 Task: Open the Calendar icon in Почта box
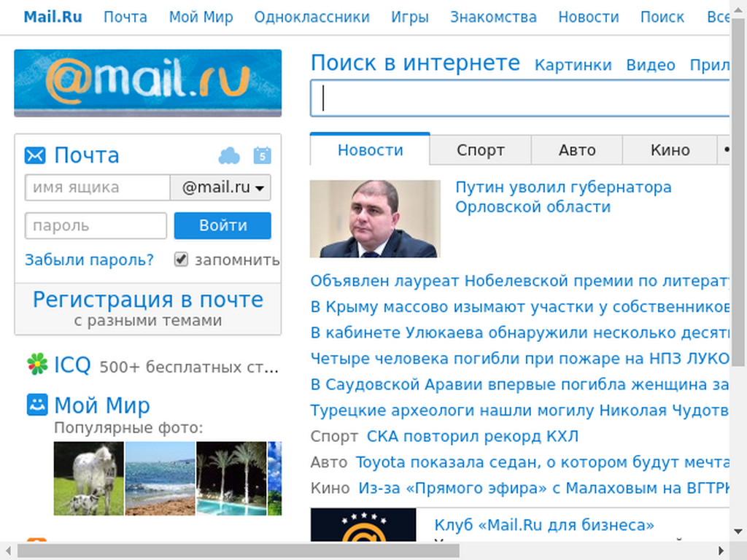coord(263,155)
